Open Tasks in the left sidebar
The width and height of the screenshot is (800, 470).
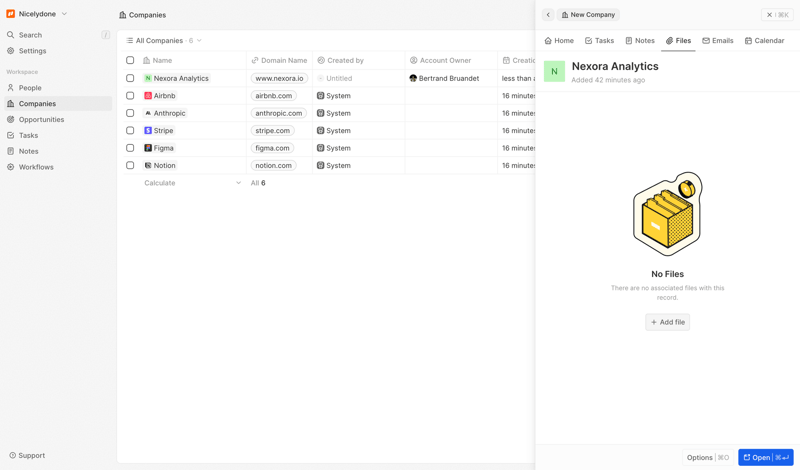pos(28,135)
